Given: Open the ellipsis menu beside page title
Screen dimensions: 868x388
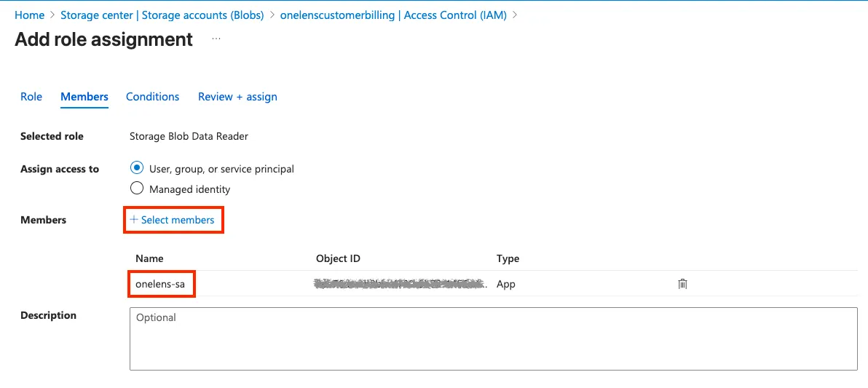Looking at the screenshot, I should click(x=216, y=39).
